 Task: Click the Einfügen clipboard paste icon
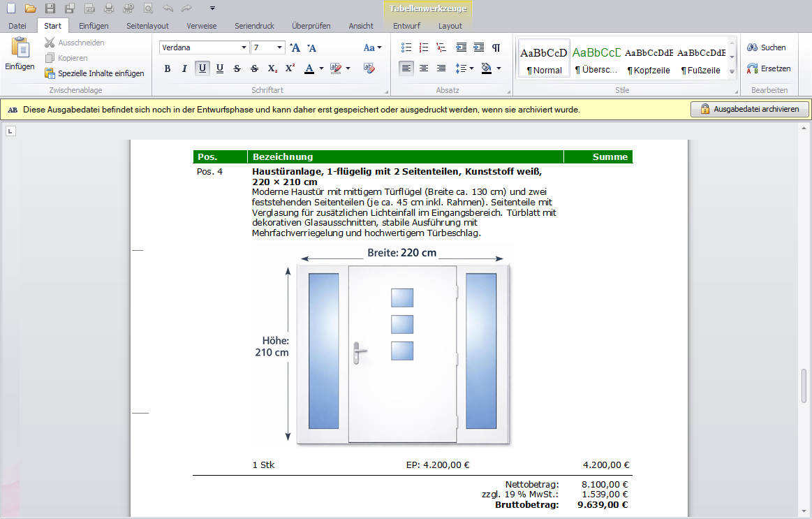pyautogui.click(x=20, y=54)
